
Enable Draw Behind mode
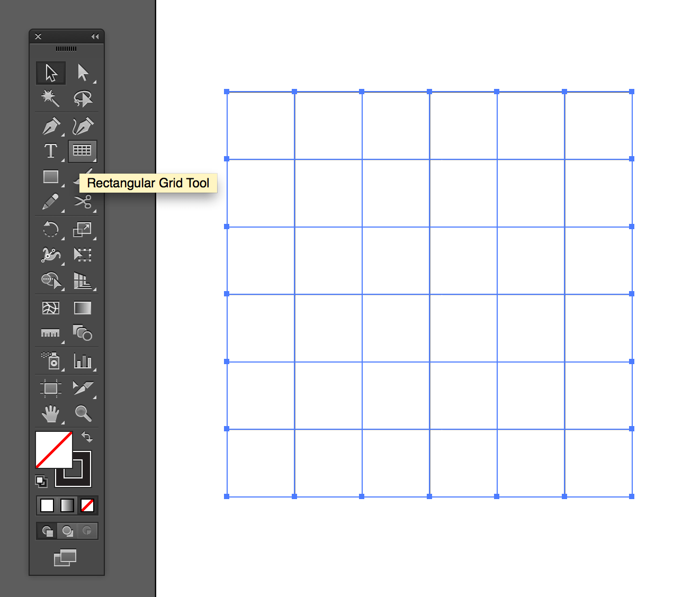click(x=67, y=530)
